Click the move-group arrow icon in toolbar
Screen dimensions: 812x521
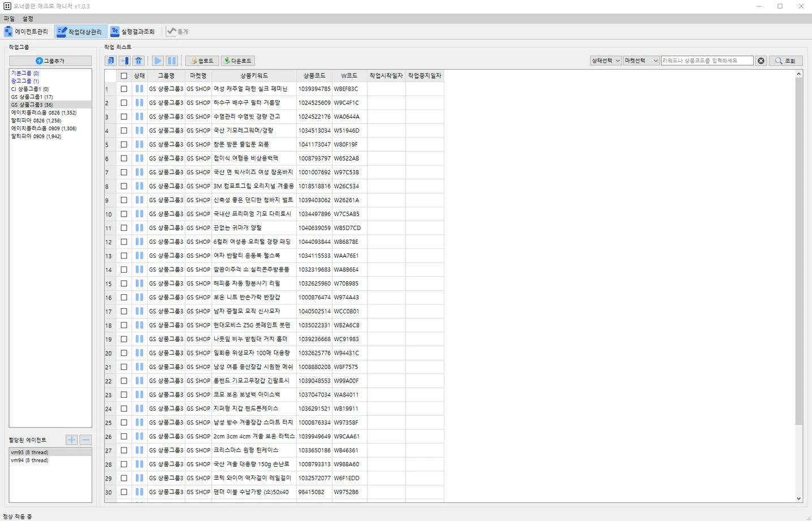(x=124, y=61)
